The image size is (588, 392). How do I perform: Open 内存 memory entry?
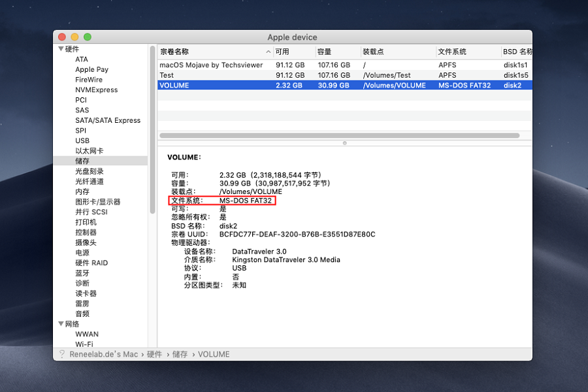tap(82, 191)
